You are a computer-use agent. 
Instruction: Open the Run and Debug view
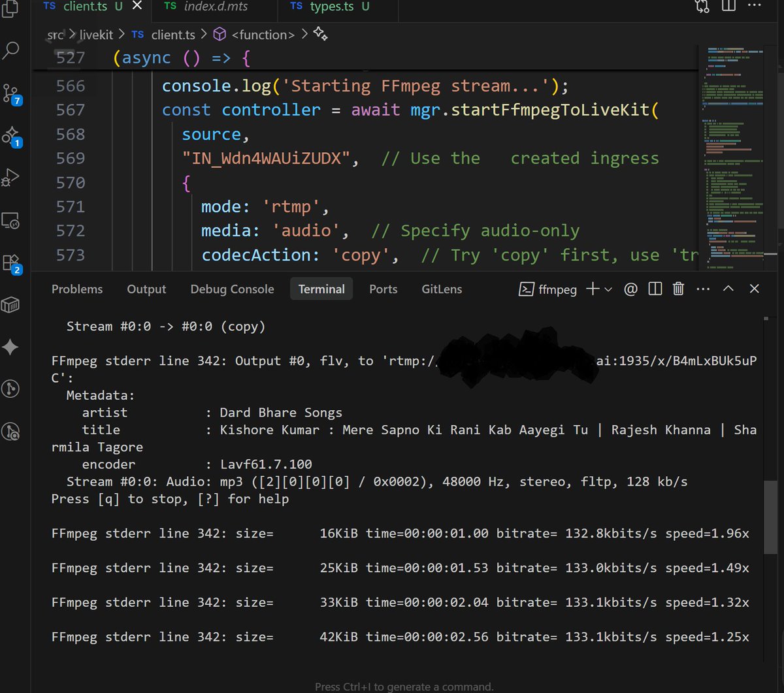pyautogui.click(x=10, y=177)
